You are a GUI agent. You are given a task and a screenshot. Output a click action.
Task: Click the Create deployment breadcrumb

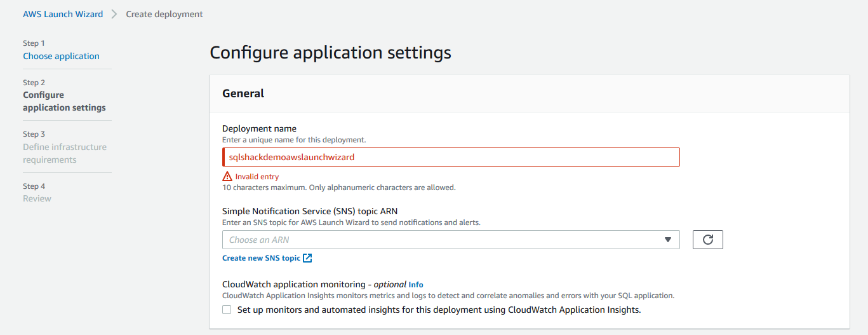point(164,14)
